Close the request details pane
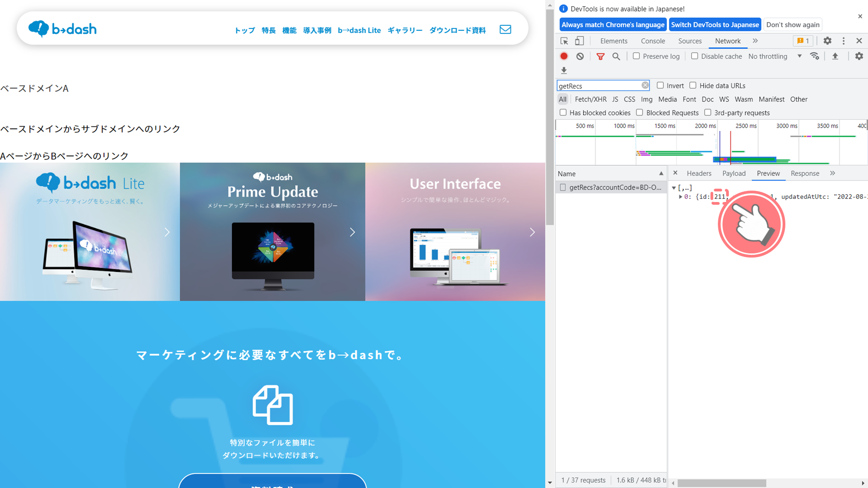The height and width of the screenshot is (488, 868). [675, 173]
